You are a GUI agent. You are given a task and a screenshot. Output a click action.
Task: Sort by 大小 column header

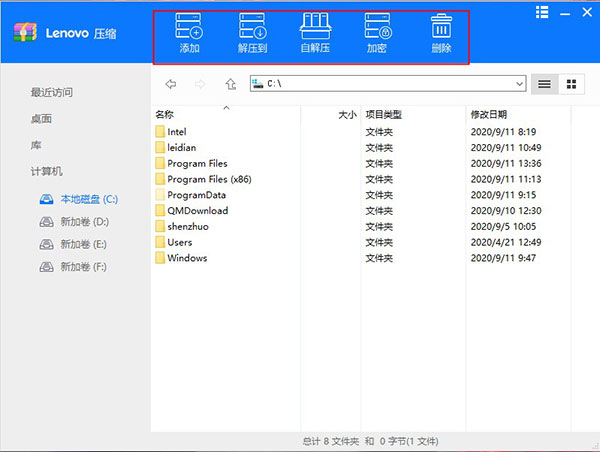[347, 114]
